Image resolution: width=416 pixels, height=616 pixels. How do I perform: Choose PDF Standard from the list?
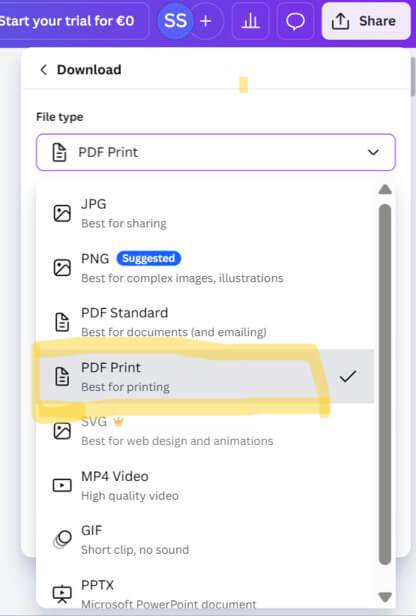(x=205, y=322)
